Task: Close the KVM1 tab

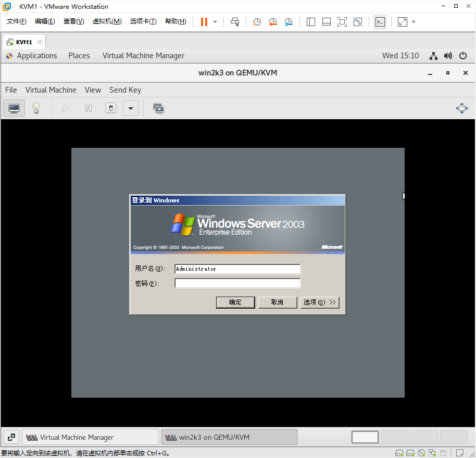Action: pos(40,42)
